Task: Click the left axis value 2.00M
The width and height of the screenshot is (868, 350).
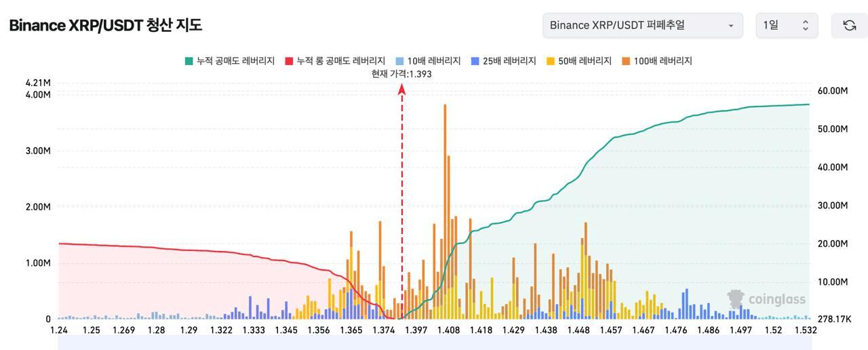Action: click(x=38, y=206)
